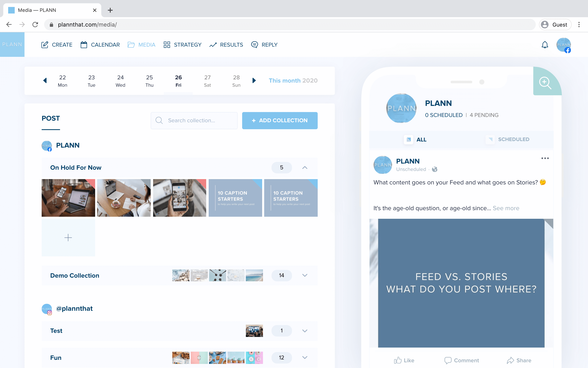Select Monday 22 in the date strip
The image size is (588, 368).
coord(62,81)
